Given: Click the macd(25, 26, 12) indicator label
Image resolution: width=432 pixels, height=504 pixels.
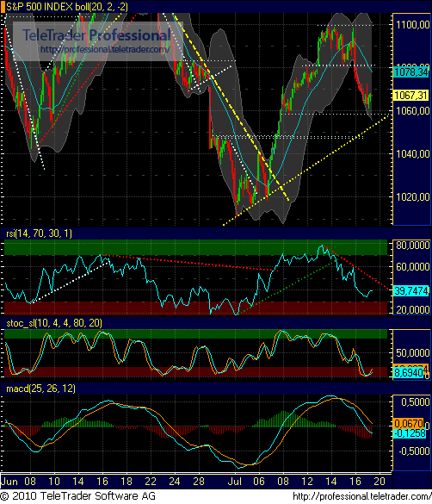Looking at the screenshot, I should click(x=40, y=389).
